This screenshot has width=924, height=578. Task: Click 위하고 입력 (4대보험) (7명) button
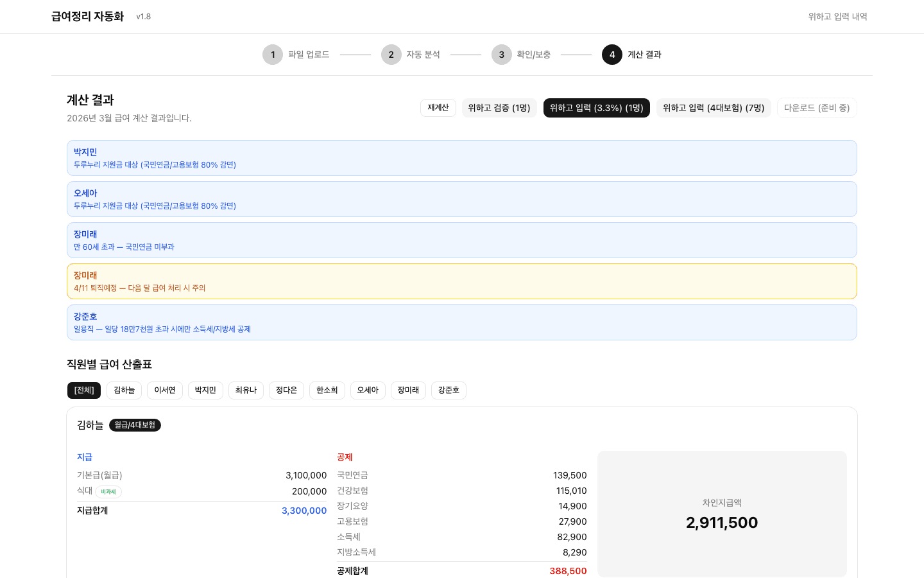(714, 108)
